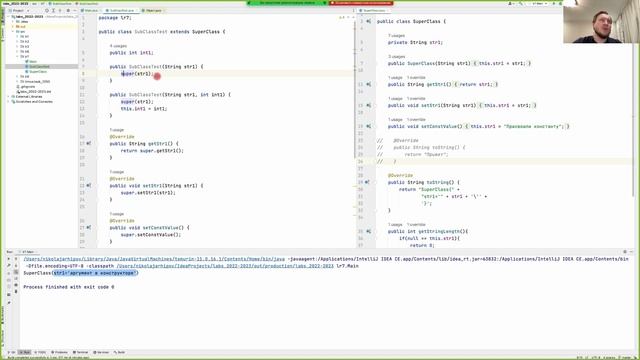Select the SuperClass.java tab in right split
The height and width of the screenshot is (360, 640).
click(x=373, y=10)
